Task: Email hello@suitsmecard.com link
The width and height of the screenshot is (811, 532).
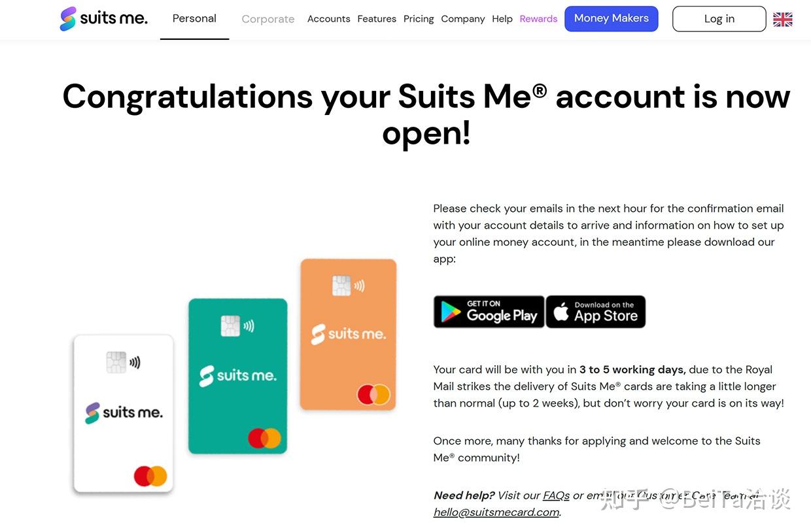Action: (496, 512)
